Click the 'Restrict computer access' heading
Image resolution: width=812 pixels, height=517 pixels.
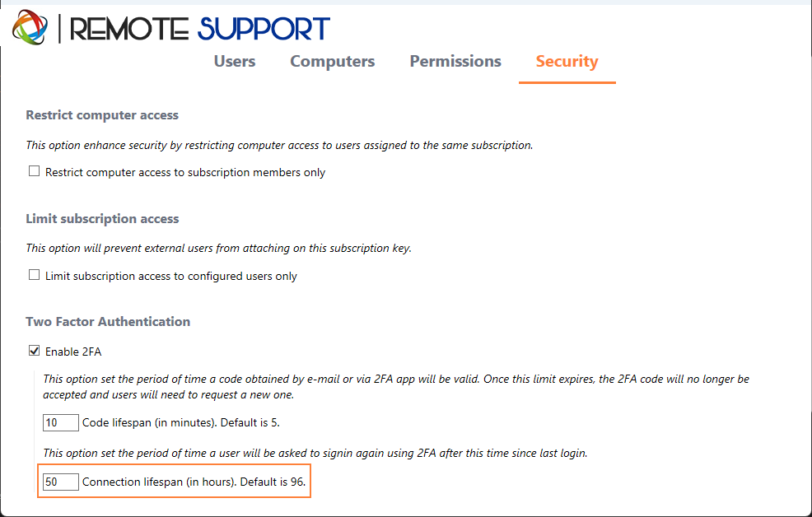[x=102, y=115]
